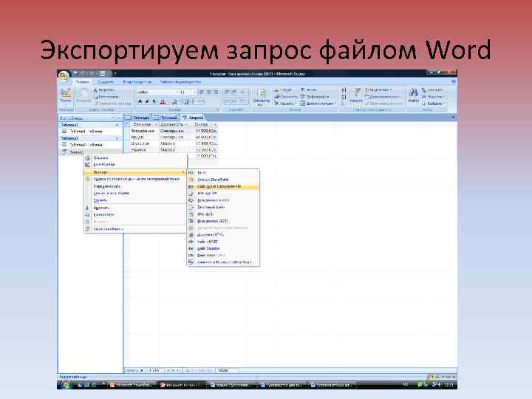The image size is (532, 399).
Task: Click the Обновить все refresh icon
Action: (262, 97)
